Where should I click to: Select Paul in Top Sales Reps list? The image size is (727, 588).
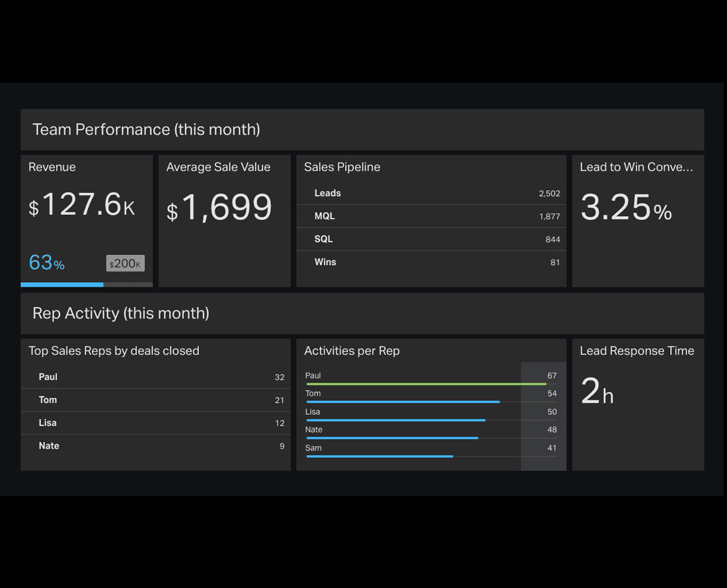(x=155, y=377)
